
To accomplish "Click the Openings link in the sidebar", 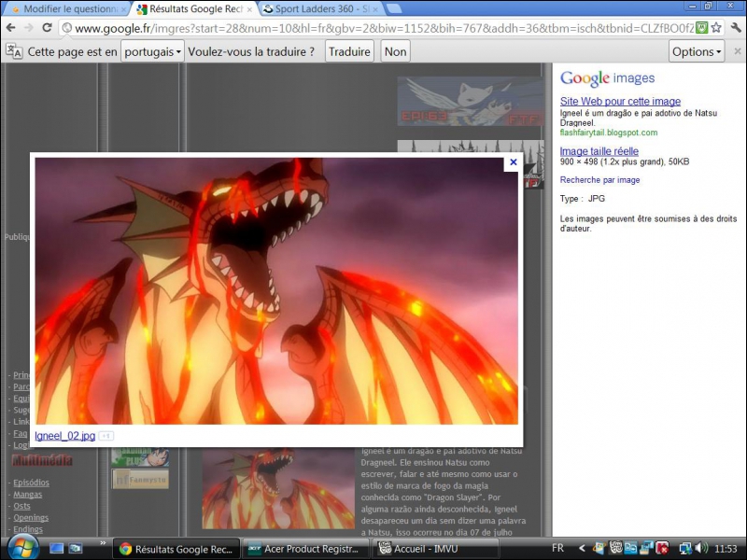I will [31, 518].
